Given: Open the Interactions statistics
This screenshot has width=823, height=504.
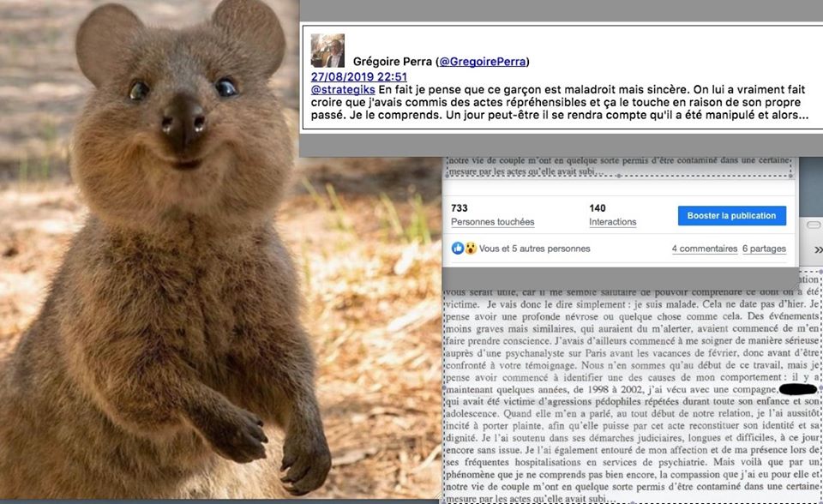Looking at the screenshot, I should pos(612,222).
